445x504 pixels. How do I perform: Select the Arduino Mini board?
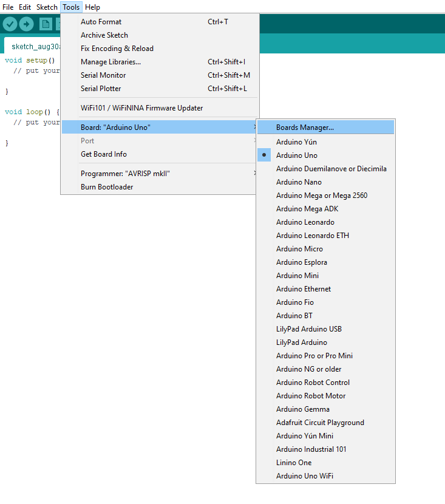pyautogui.click(x=326, y=276)
